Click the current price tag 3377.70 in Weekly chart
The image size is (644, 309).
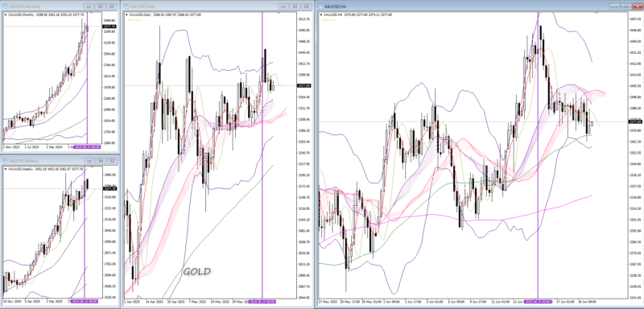pos(110,189)
